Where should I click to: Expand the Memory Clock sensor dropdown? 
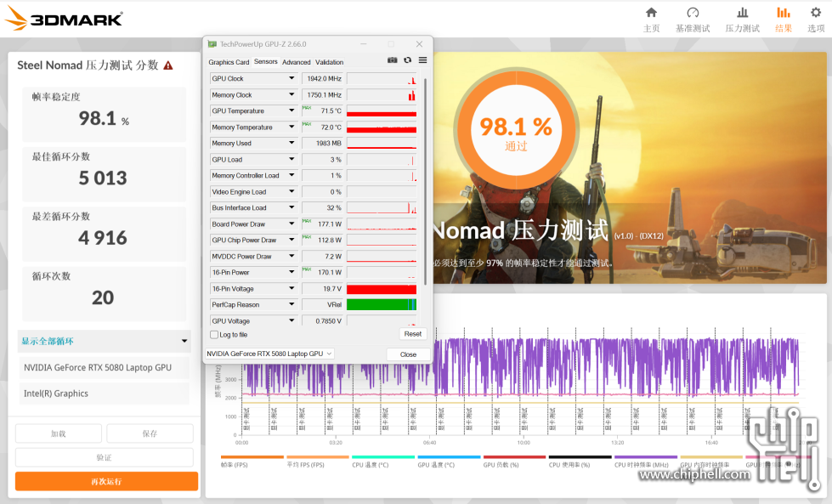click(291, 95)
